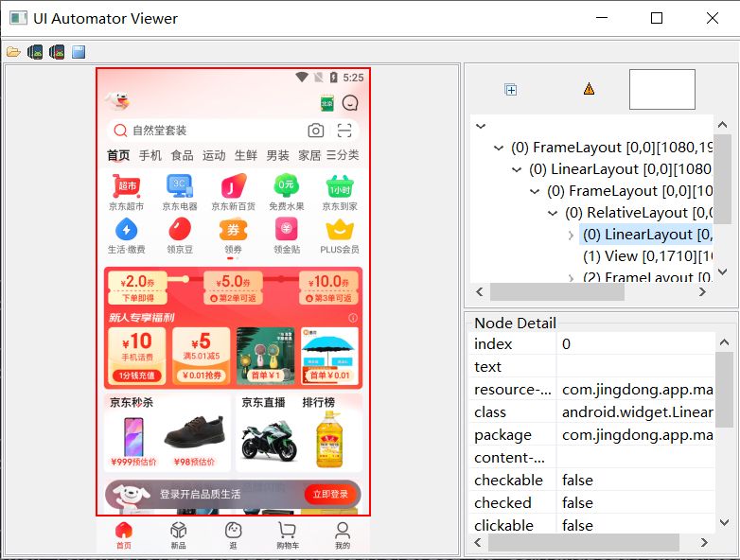Screen dimensions: 740x560
Task: Tap the 逛 bottom navigation icon
Action: [233, 535]
